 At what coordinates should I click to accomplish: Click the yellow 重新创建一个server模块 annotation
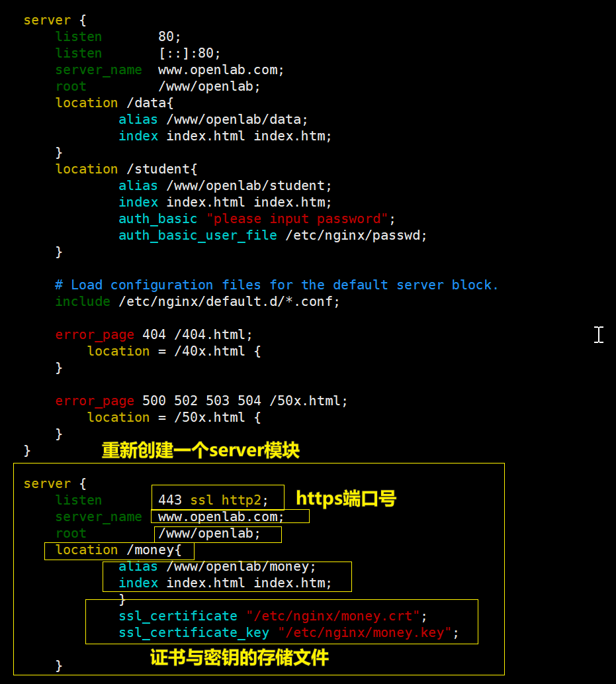coord(200,450)
